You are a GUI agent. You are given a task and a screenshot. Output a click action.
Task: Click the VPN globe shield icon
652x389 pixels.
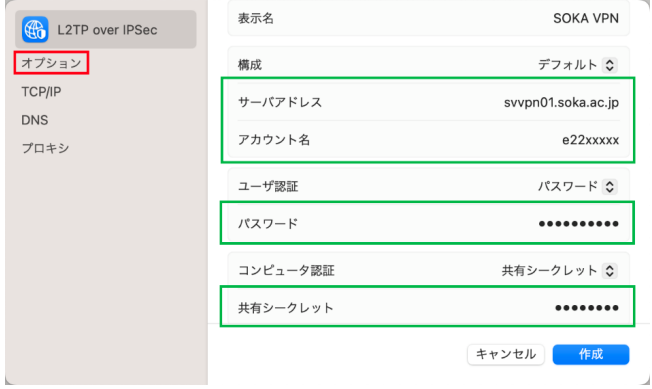[35, 30]
